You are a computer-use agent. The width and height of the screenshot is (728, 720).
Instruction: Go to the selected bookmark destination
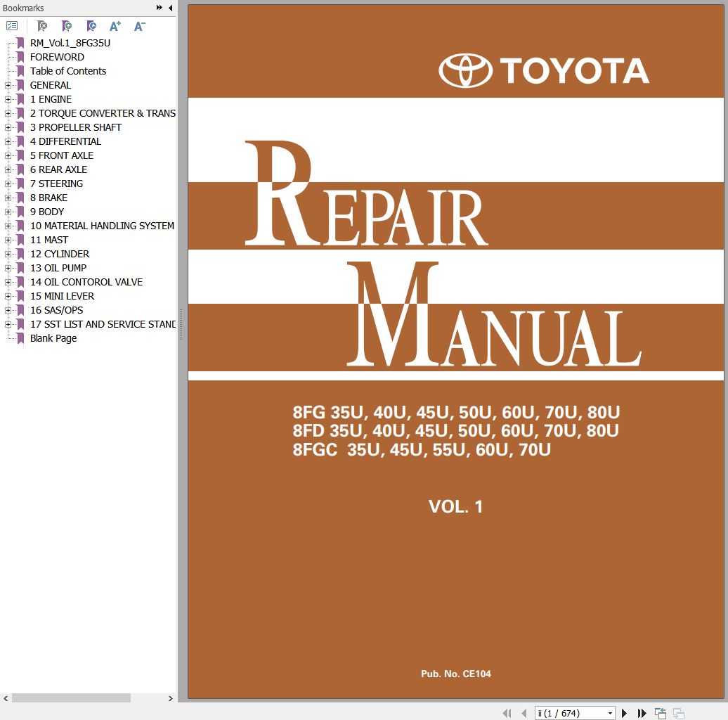tap(91, 26)
